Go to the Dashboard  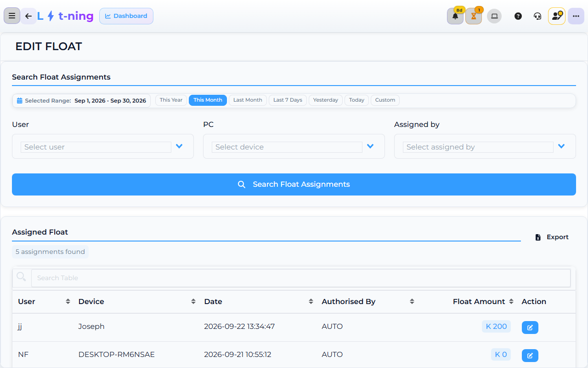tap(126, 16)
